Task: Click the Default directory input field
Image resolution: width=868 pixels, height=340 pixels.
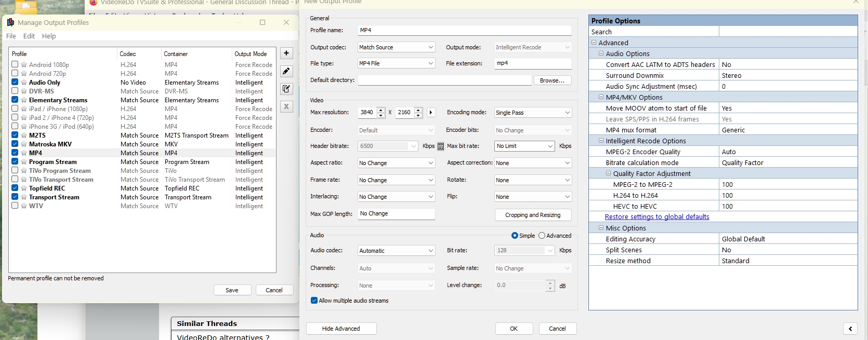Action: pyautogui.click(x=444, y=80)
